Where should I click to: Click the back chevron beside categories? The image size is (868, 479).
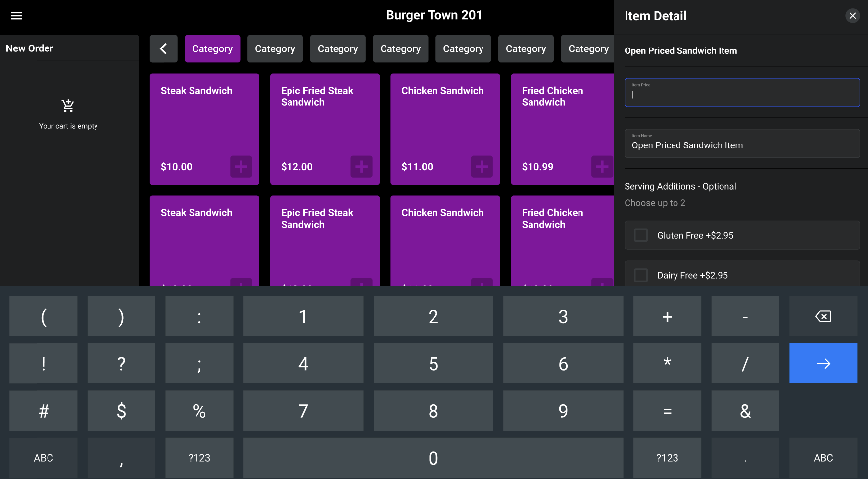pyautogui.click(x=163, y=48)
